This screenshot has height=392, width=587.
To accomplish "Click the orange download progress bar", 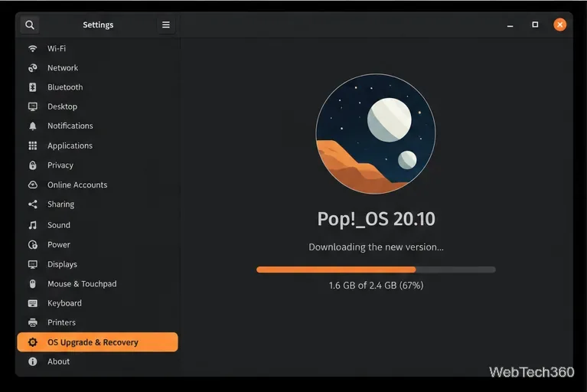I will (x=376, y=269).
